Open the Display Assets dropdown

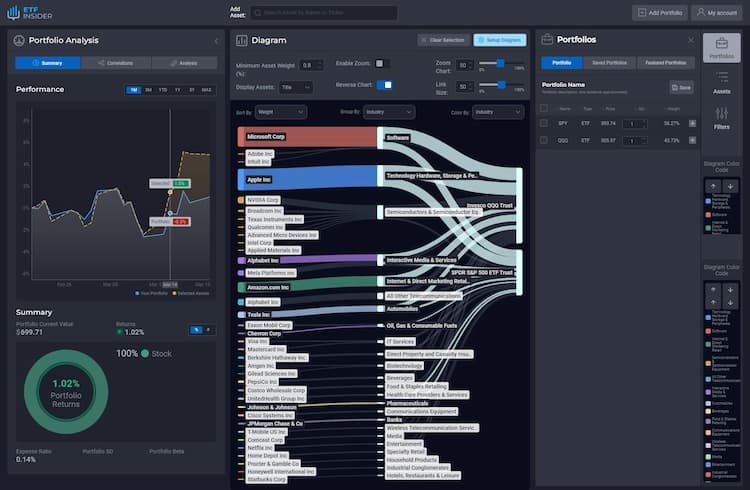[x=296, y=88]
